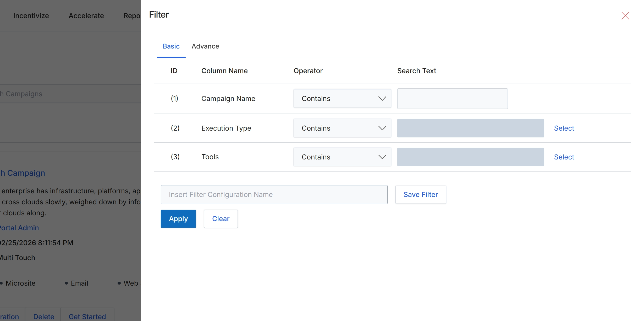
Task: Click the Save Filter button
Action: pos(421,195)
